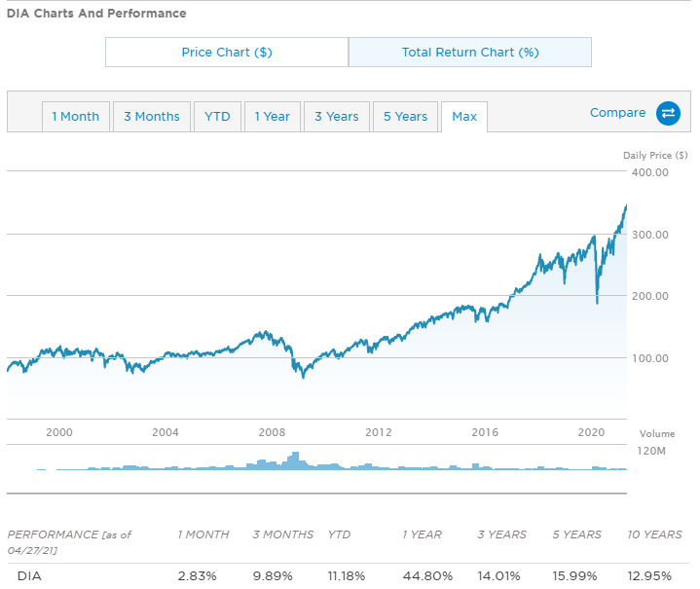The width and height of the screenshot is (700, 589).
Task: Click the 2.83% one month return
Action: pyautogui.click(x=197, y=576)
